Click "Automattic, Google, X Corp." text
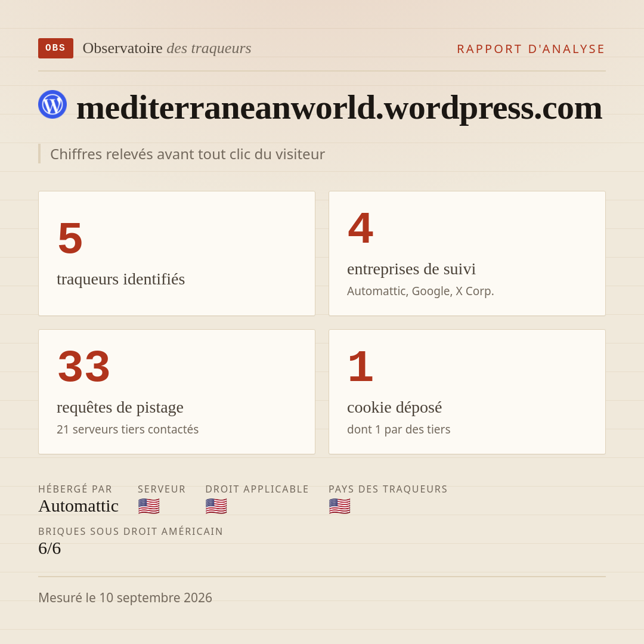Viewport: 644px width, 644px height. [x=420, y=291]
